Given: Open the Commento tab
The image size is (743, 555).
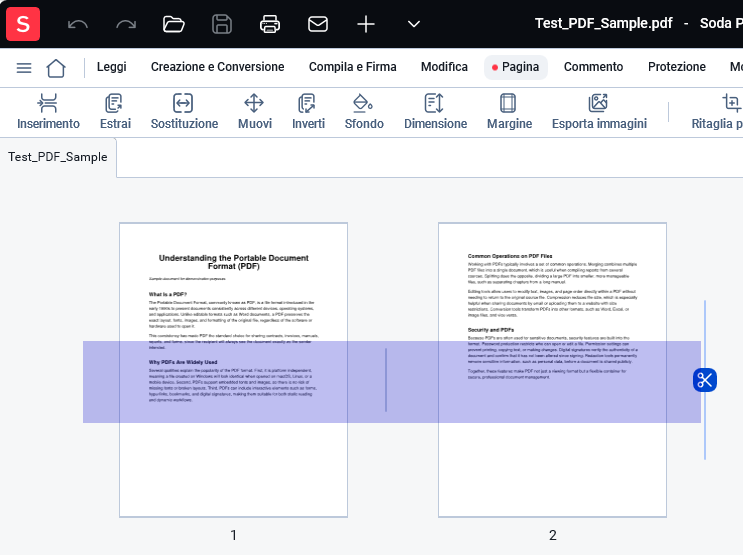Looking at the screenshot, I should pos(593,67).
